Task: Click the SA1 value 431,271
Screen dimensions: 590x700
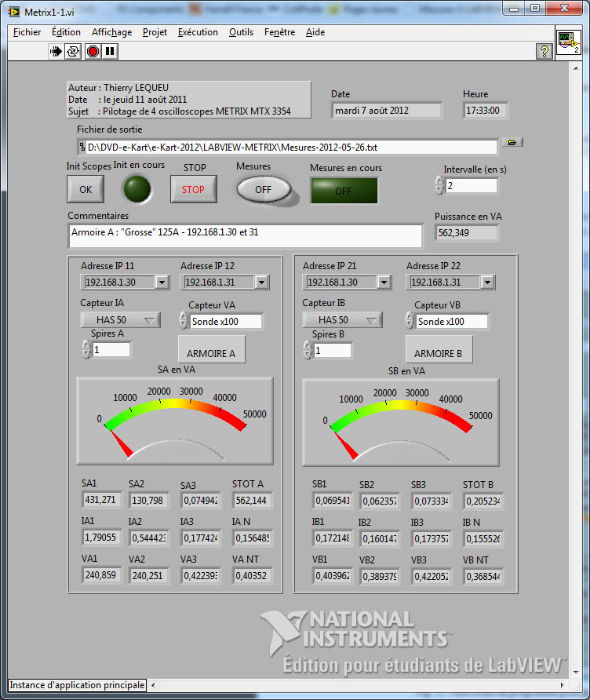Action: (102, 500)
